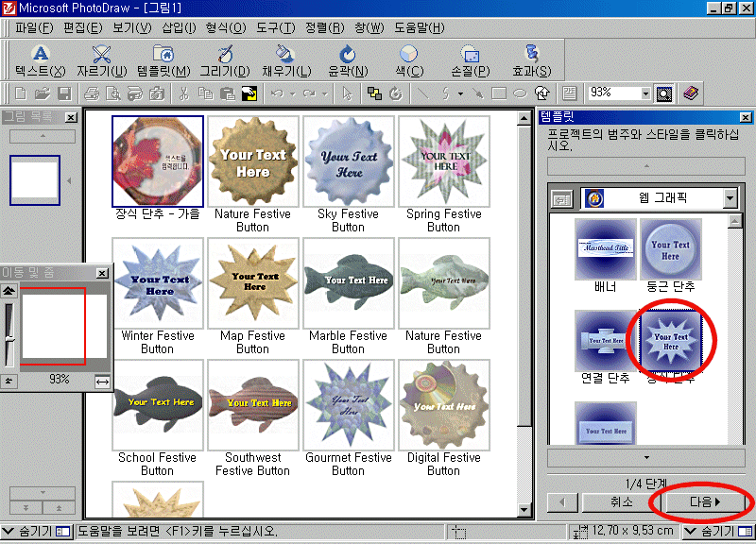This screenshot has width=756, height=544.
Task: Click the Save floppy disk icon
Action: pos(64,93)
